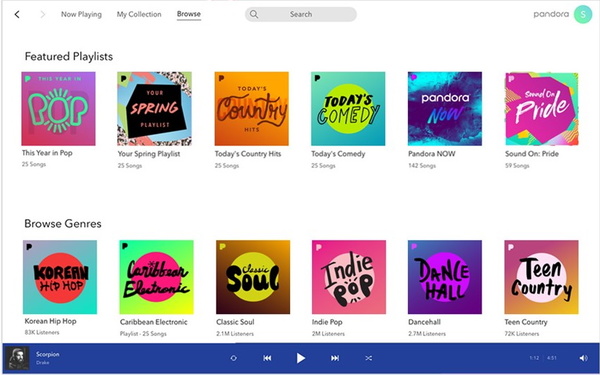
Task: Click the "Sound On: Pride" title link
Action: [532, 154]
